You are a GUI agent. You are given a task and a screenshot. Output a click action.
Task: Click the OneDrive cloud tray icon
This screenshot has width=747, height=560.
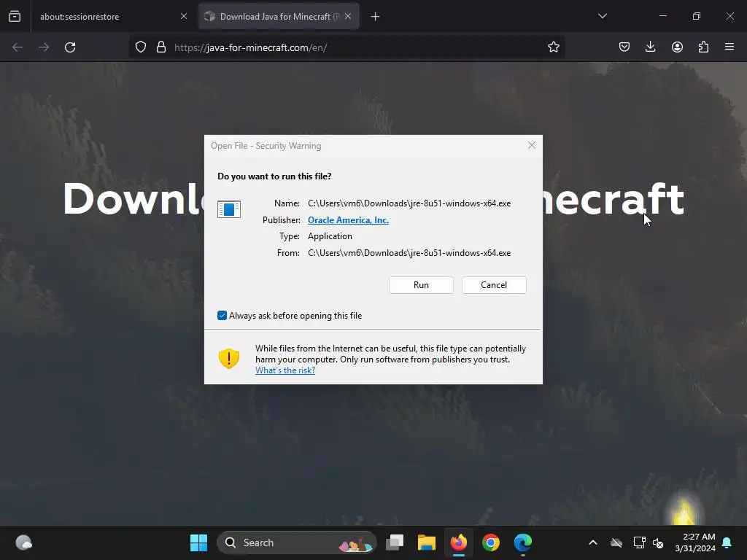coord(616,542)
